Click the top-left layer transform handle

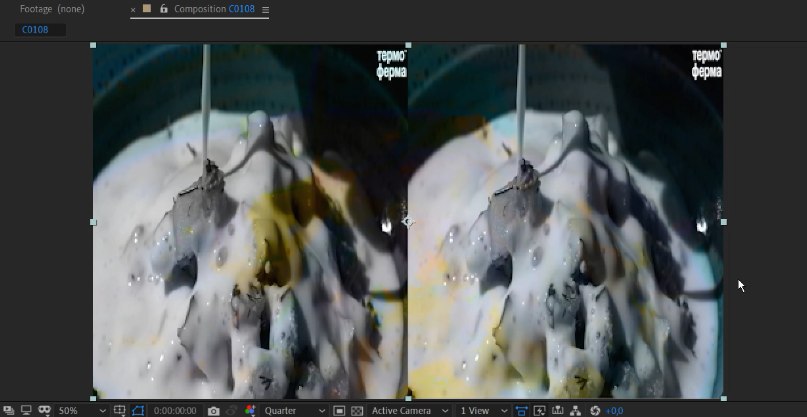coord(93,45)
